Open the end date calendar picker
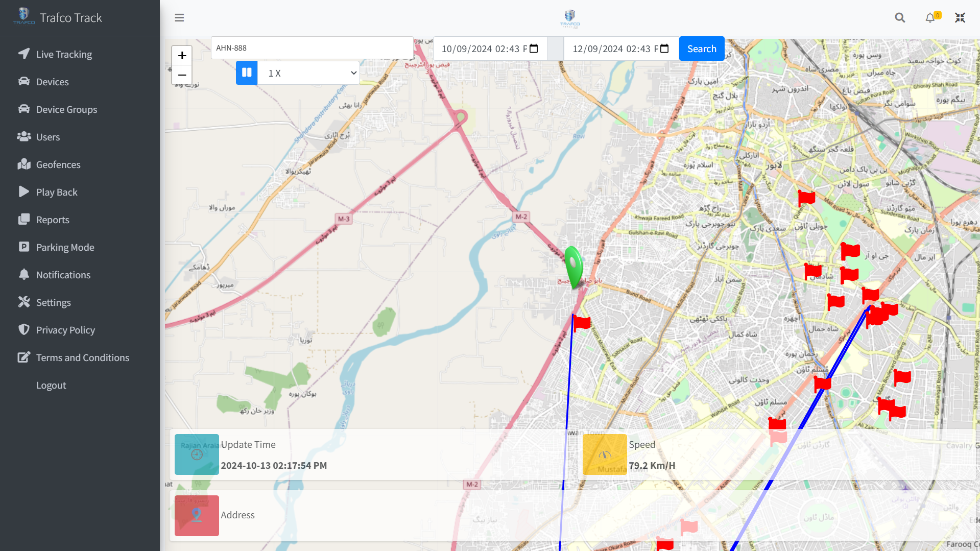 coord(664,48)
